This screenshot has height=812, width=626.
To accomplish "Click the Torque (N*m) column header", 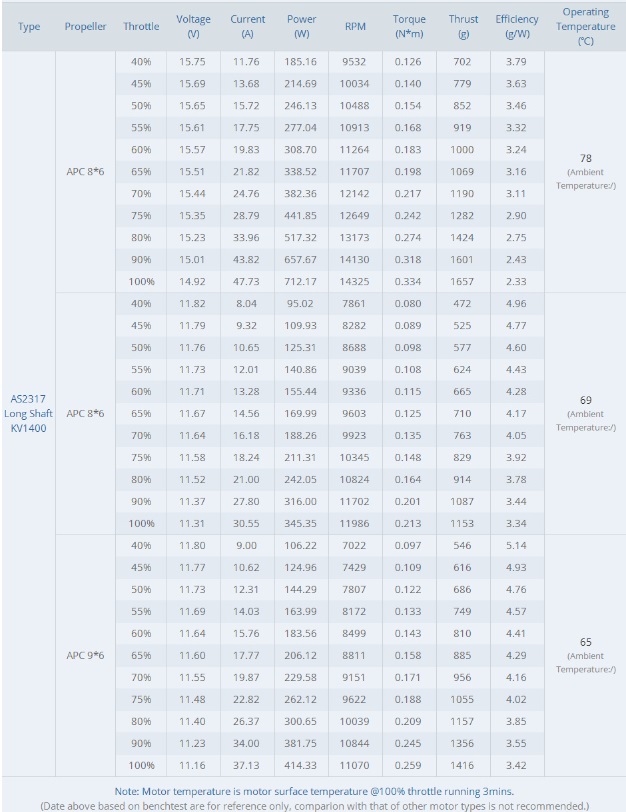I will pyautogui.click(x=409, y=26).
